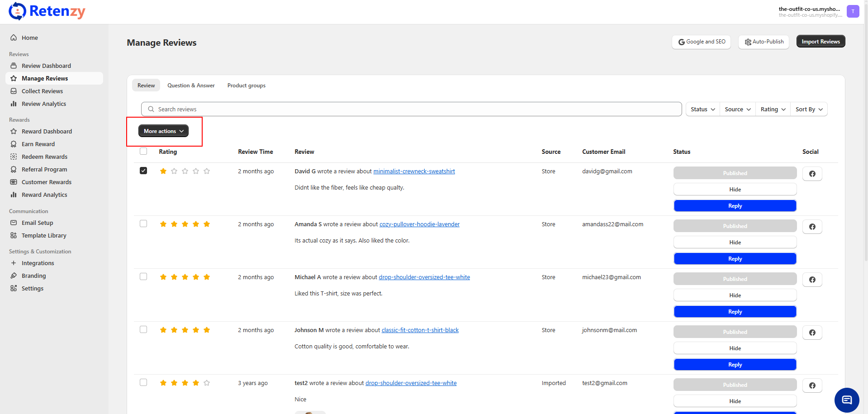Expand the Status filter dropdown
The image size is (868, 414).
[x=702, y=109]
